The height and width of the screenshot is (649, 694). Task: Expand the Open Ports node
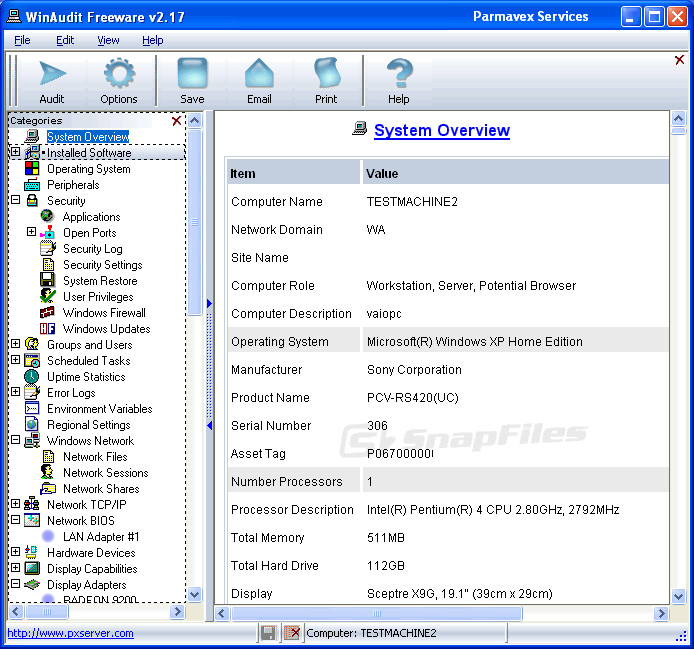tap(31, 232)
